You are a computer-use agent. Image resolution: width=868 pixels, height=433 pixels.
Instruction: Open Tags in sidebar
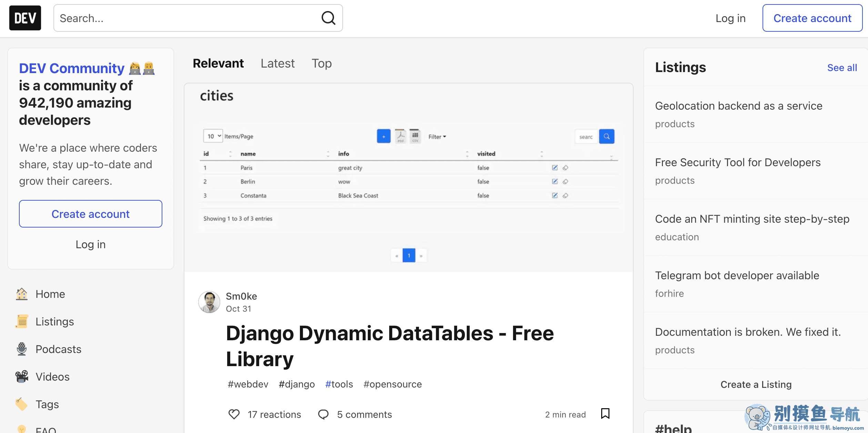click(x=47, y=404)
